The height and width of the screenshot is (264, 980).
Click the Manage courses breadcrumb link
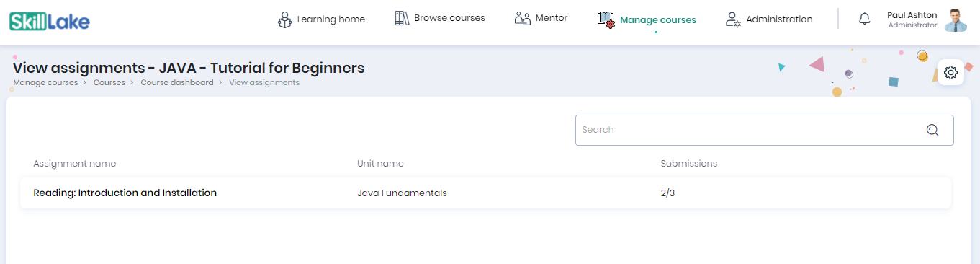tap(45, 82)
